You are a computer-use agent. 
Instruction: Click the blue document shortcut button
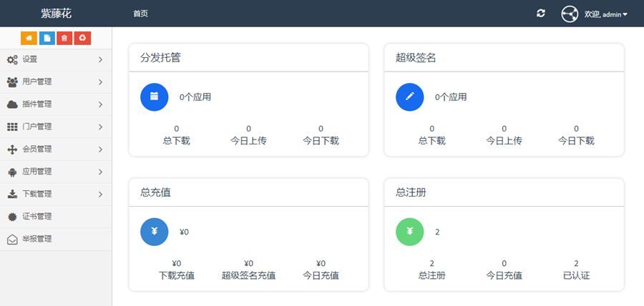click(x=47, y=38)
